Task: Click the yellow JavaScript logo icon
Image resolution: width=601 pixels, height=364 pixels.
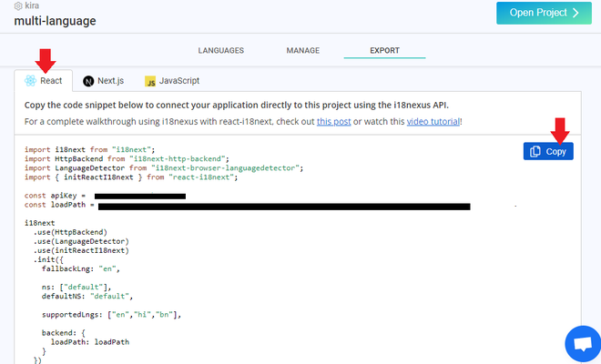Action: (x=150, y=81)
